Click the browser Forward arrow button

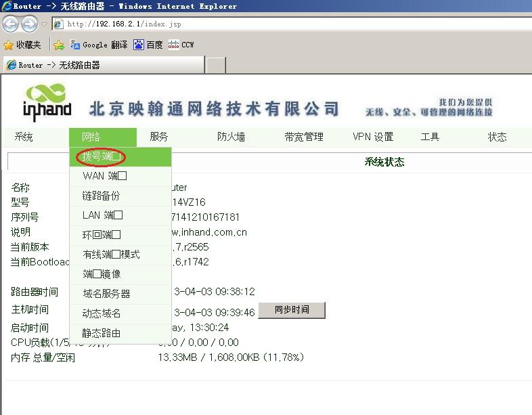click(29, 24)
